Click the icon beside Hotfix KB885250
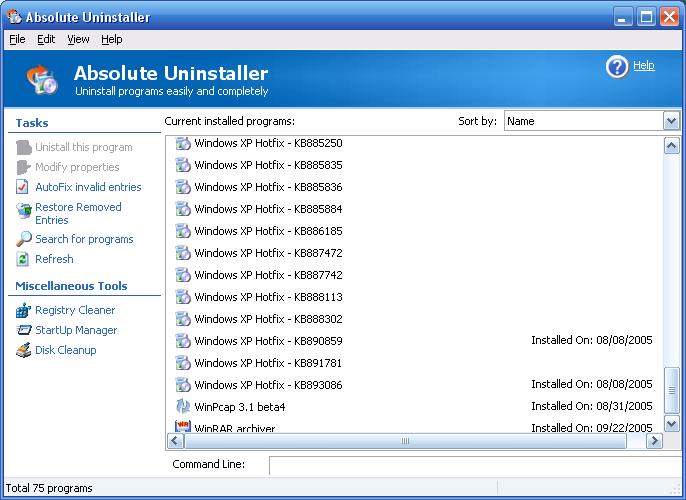This screenshot has width=686, height=500. [x=183, y=143]
